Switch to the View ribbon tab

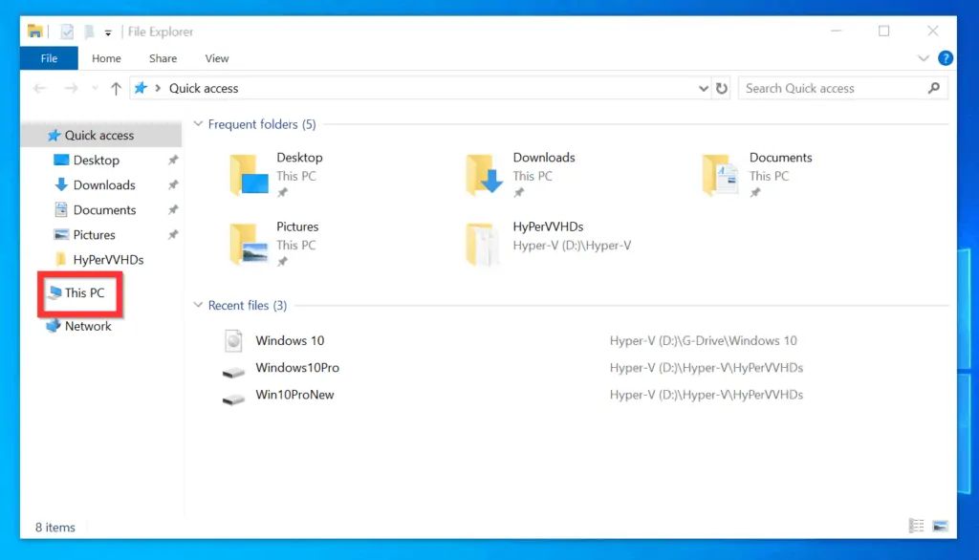click(217, 58)
